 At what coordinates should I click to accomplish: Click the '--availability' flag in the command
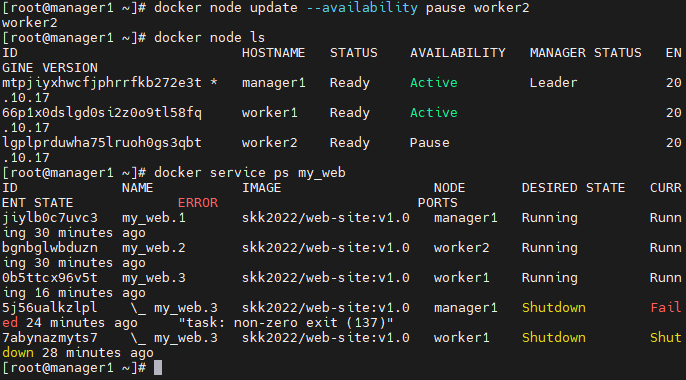click(361, 8)
